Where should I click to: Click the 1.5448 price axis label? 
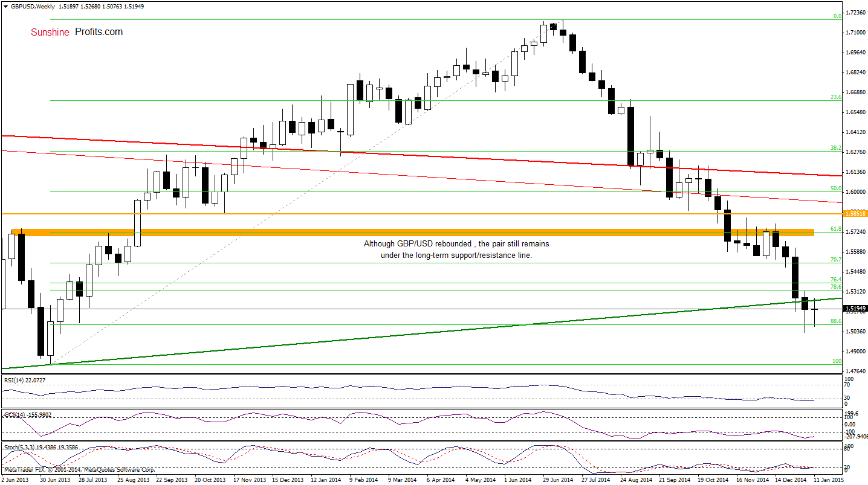[x=856, y=272]
